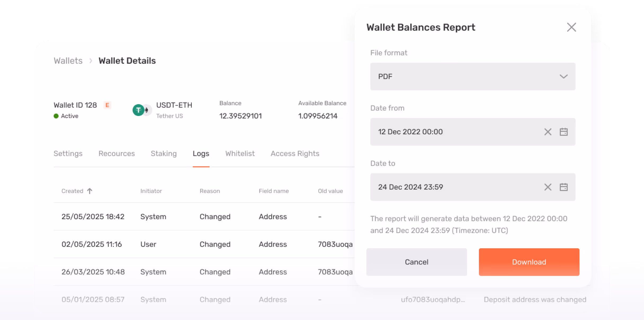Click the Date to input field text

[x=410, y=187]
